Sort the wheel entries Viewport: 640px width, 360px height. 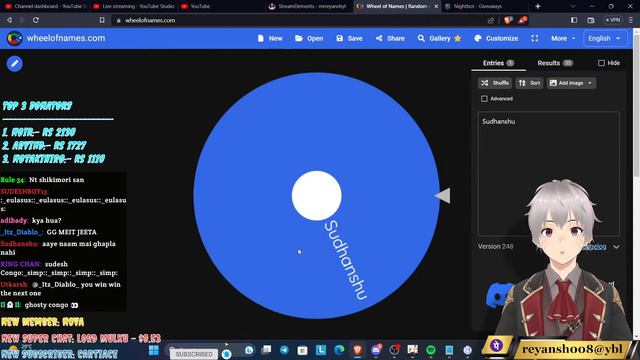pyautogui.click(x=529, y=83)
